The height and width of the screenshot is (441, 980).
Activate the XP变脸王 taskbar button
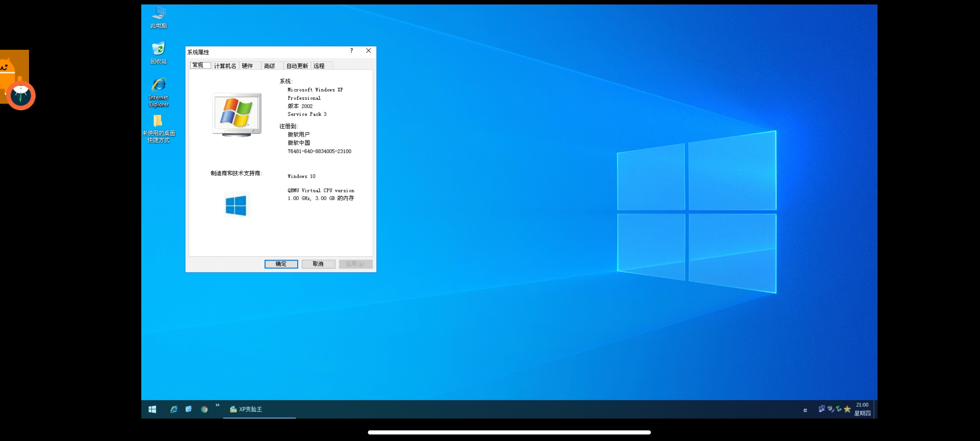260,409
